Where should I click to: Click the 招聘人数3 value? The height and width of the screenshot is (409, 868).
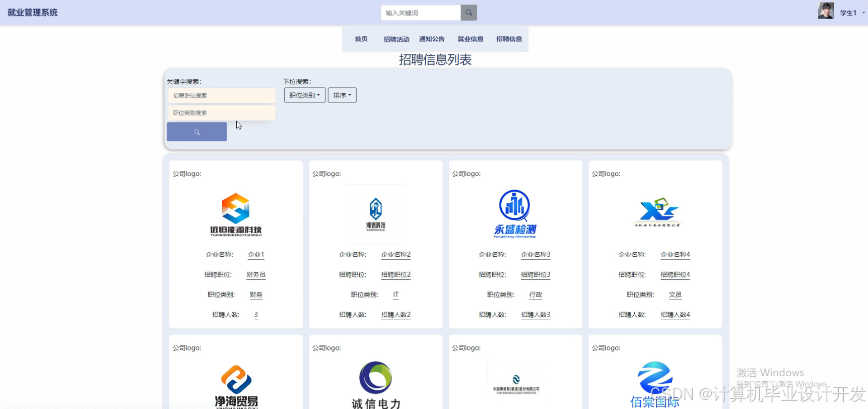(536, 315)
